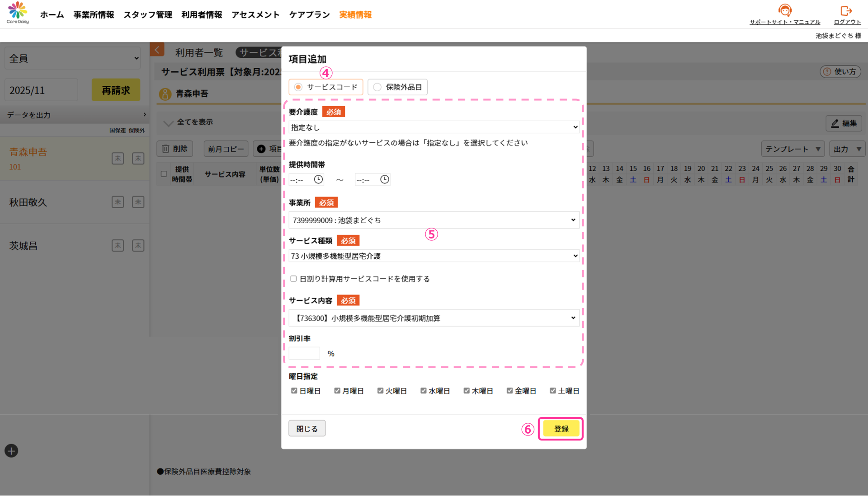The height and width of the screenshot is (496, 868).
Task: Open the support site manual headset icon
Action: click(785, 10)
